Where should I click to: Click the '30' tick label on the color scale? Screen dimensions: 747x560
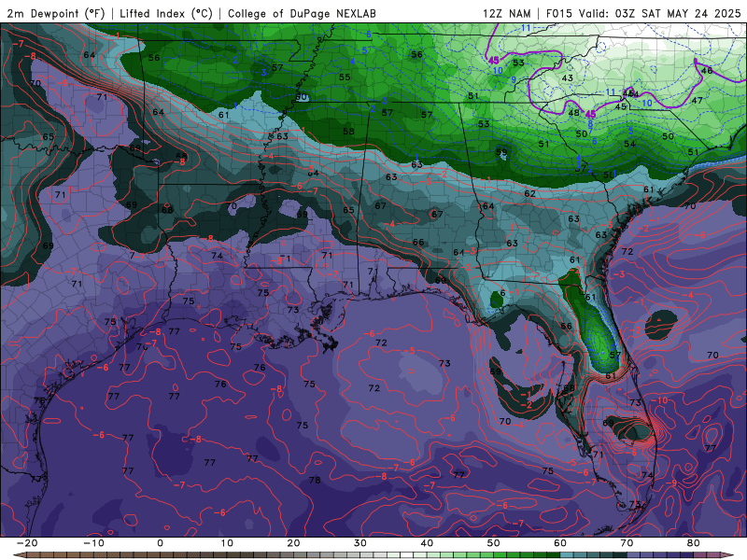click(x=360, y=543)
